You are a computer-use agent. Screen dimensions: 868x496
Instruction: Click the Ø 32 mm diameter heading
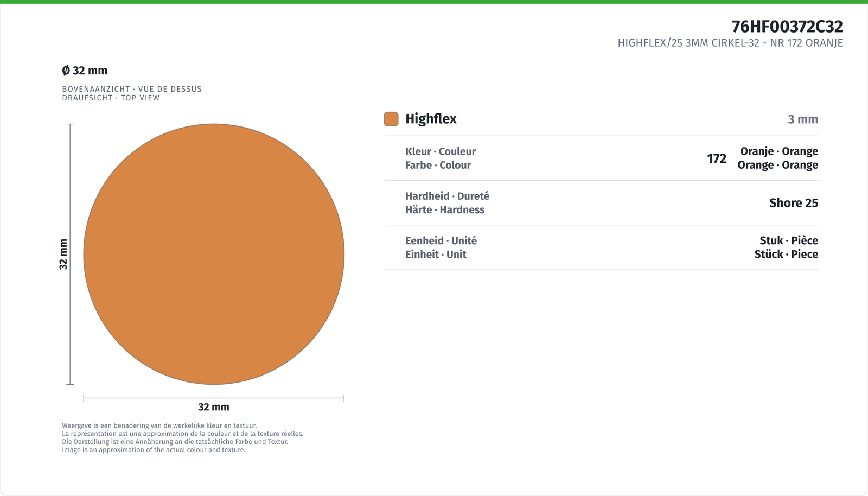point(85,71)
